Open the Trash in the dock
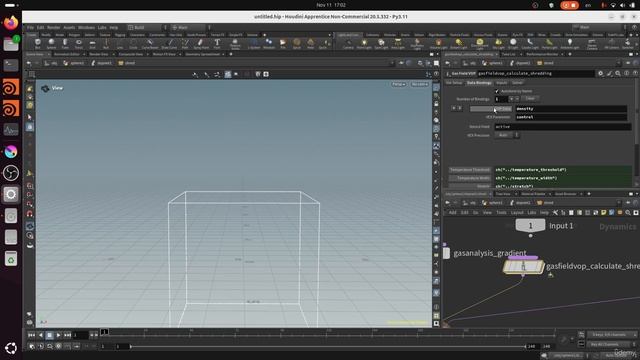Screen dimensions: 640x360 click(11, 258)
